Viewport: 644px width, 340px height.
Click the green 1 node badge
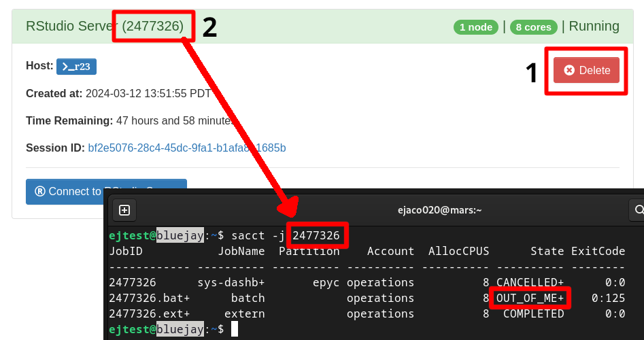click(x=476, y=27)
